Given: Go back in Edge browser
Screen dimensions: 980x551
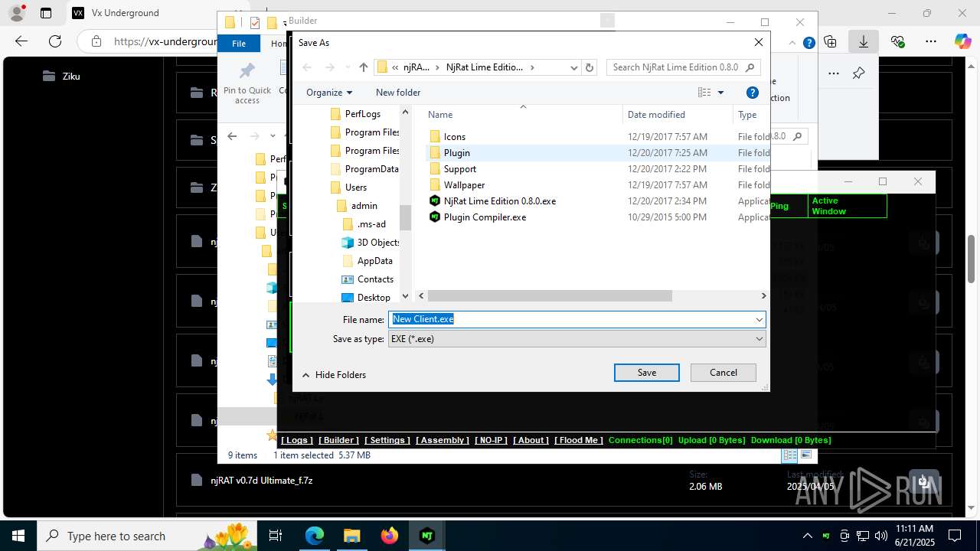Looking at the screenshot, I should click(x=21, y=41).
